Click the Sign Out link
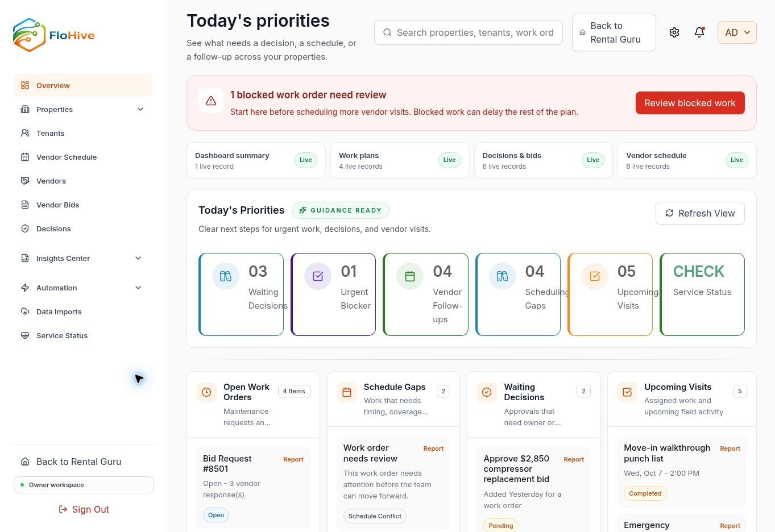The image size is (775, 532). click(x=84, y=509)
